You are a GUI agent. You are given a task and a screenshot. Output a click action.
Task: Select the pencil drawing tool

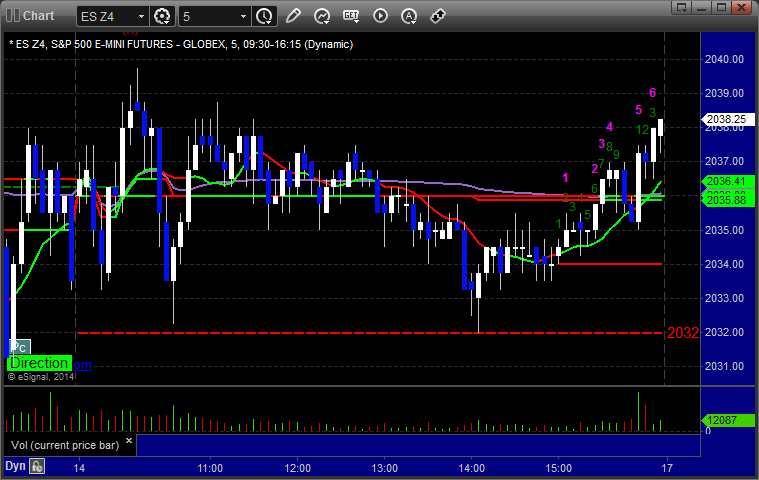click(x=293, y=16)
